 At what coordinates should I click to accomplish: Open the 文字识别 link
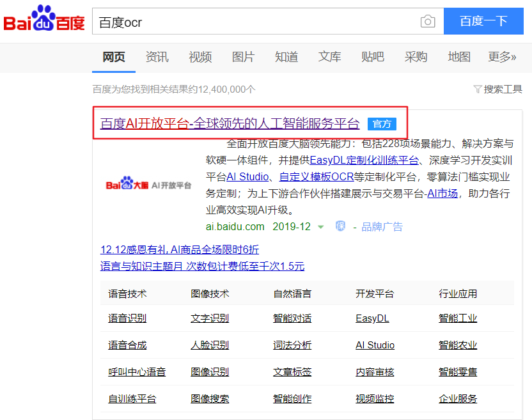pyautogui.click(x=210, y=318)
